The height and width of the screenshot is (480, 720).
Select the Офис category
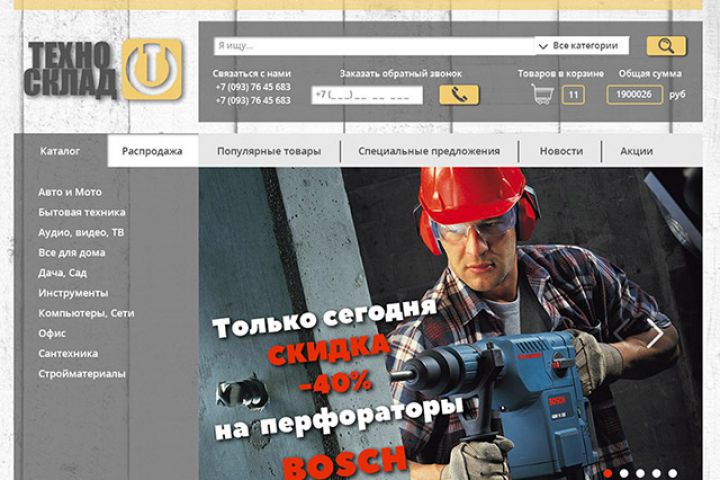coord(52,333)
